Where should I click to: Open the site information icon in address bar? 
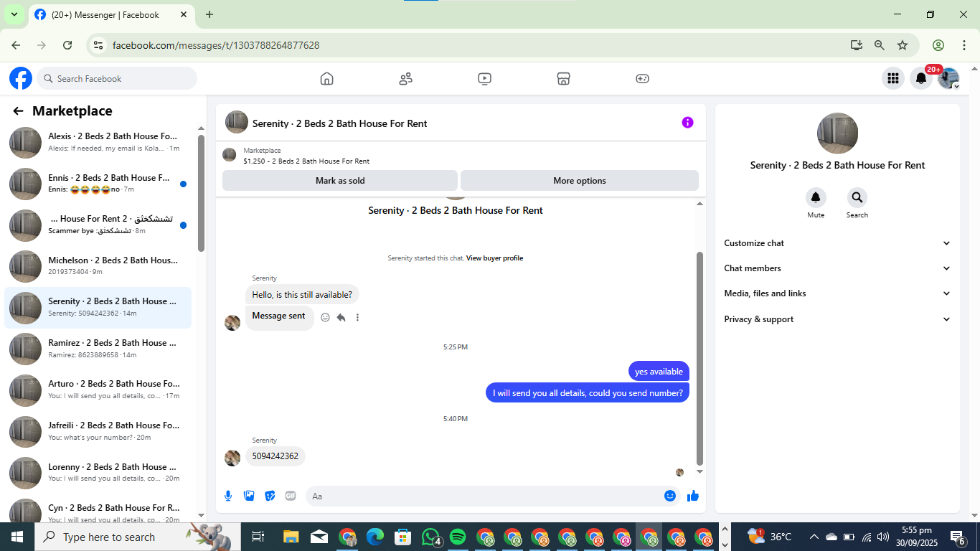[98, 45]
